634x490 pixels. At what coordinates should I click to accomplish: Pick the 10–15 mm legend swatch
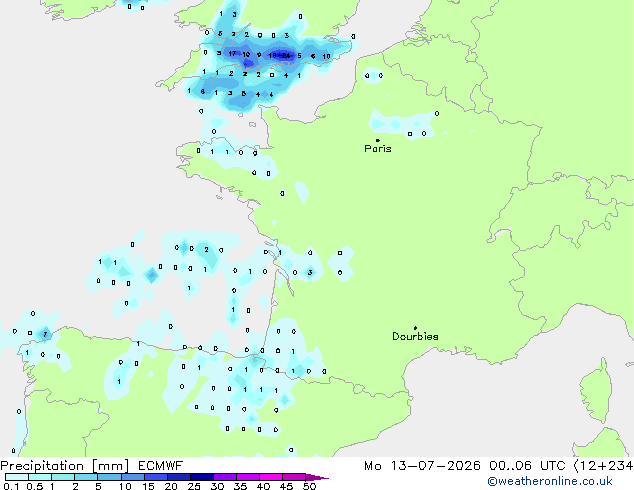(132, 477)
